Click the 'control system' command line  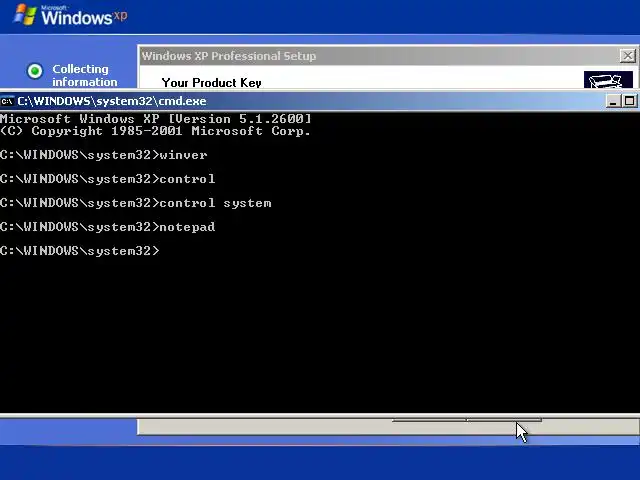(136, 203)
